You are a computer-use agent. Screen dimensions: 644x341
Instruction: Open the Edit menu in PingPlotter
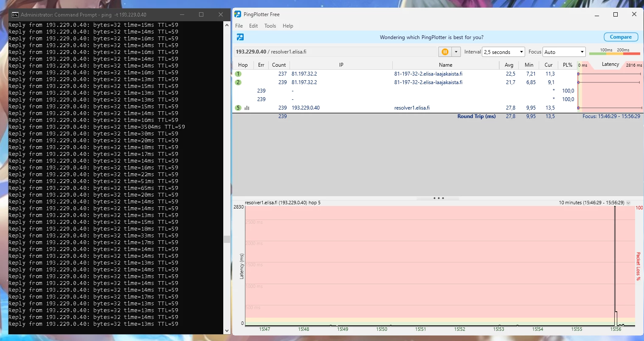click(253, 26)
